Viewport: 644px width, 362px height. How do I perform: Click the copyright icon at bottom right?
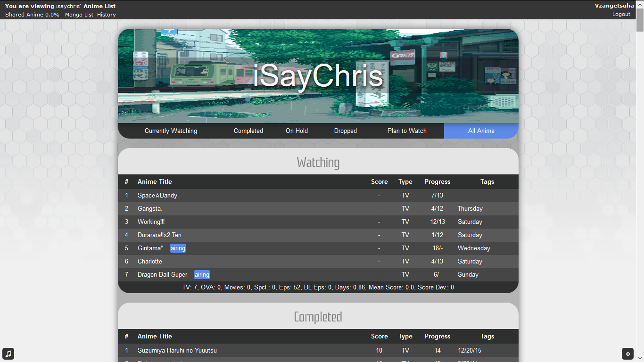(627, 354)
